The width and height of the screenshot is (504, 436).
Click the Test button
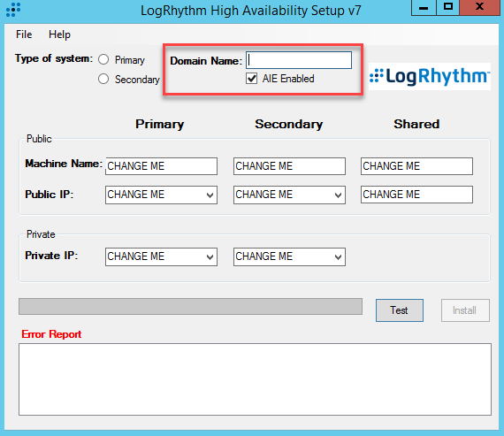(399, 310)
